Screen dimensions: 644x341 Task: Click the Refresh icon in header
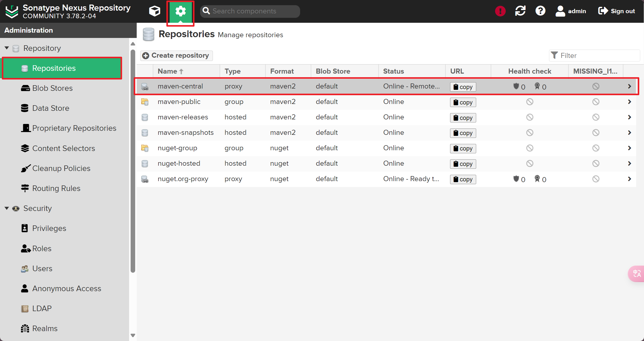[520, 11]
